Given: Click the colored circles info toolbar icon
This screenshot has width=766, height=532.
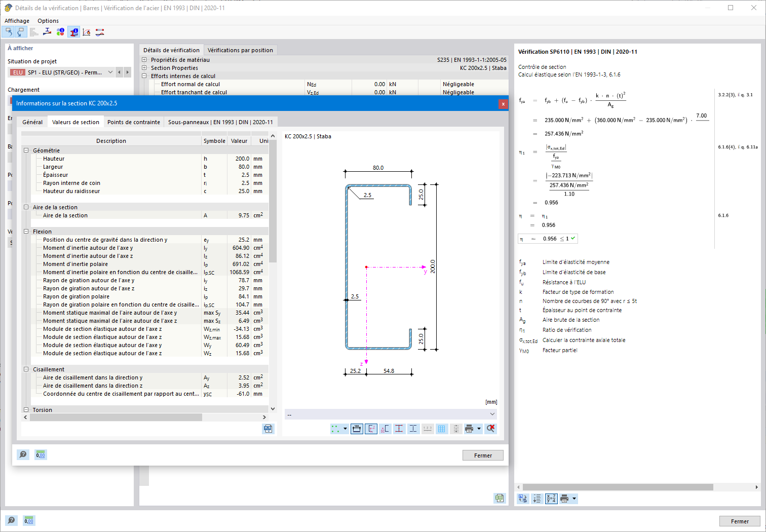Looking at the screenshot, I should (60, 32).
